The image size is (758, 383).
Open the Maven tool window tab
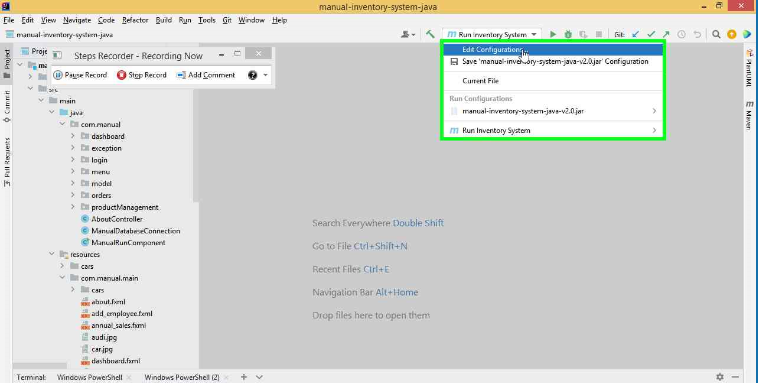coord(749,116)
